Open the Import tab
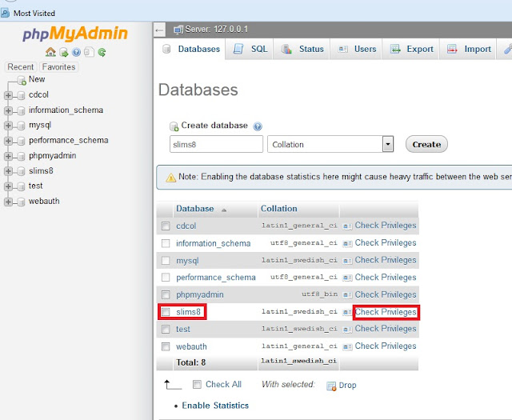512x420 pixels. point(469,49)
